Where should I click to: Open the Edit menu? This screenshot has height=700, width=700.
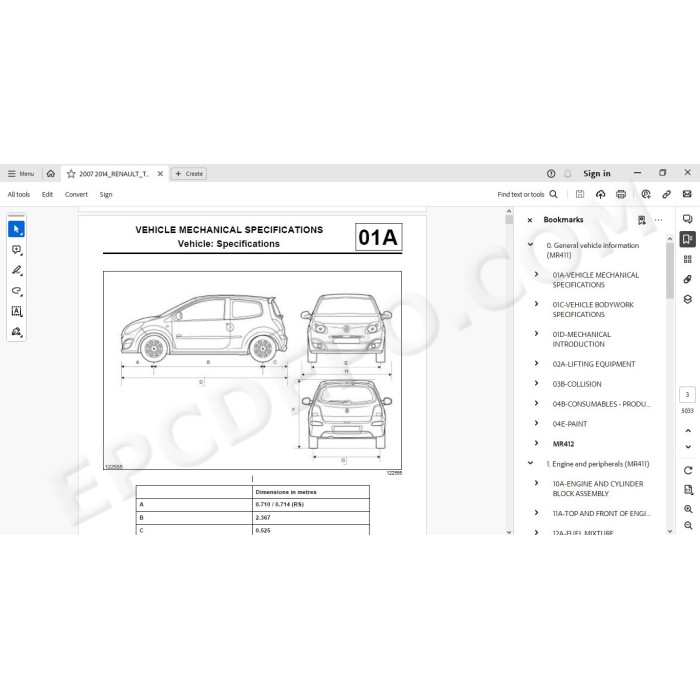[x=47, y=194]
